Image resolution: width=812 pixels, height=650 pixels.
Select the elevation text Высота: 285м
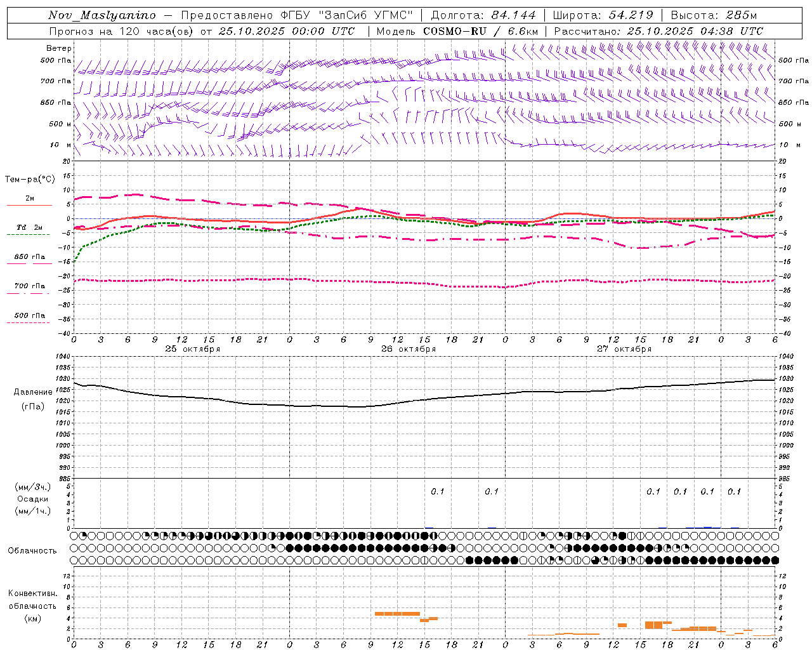pos(714,15)
